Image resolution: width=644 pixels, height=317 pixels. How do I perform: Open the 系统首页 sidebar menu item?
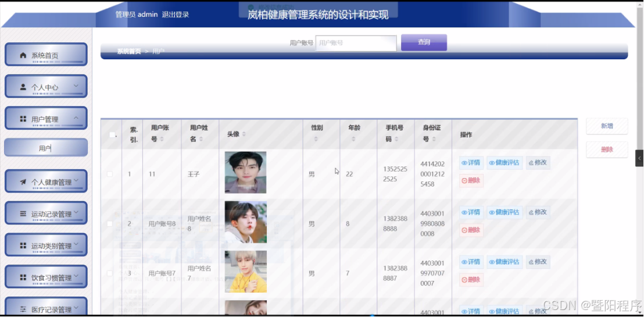coord(46,54)
